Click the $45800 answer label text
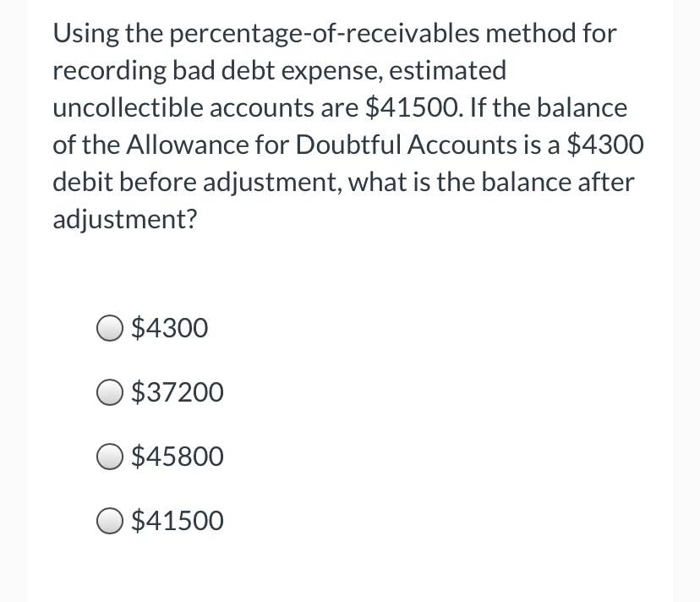 click(178, 457)
